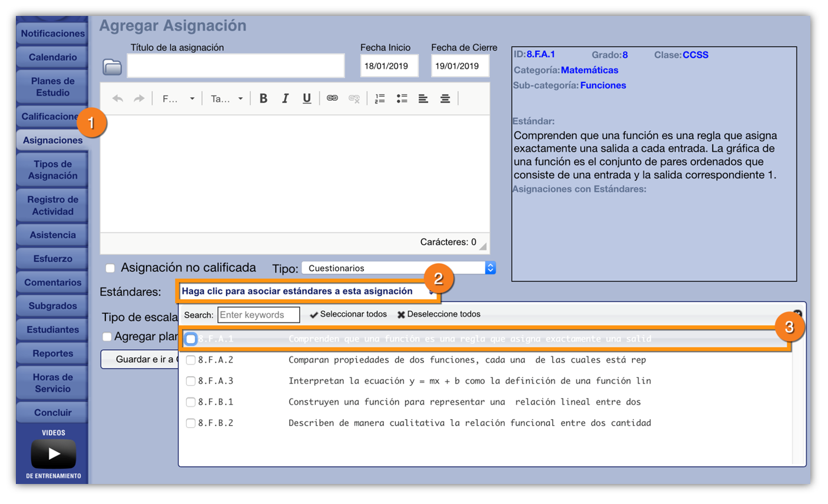Toggle italic formatting in the editor

[x=285, y=99]
